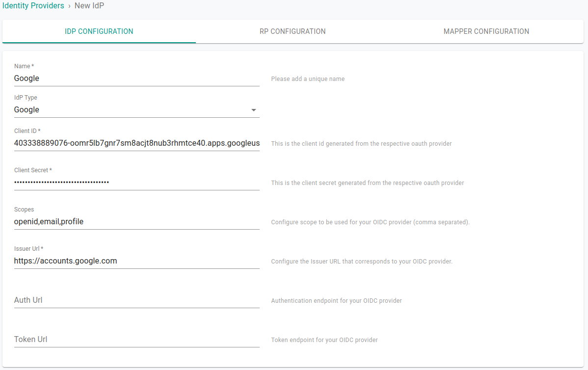
Task: Focus the empty Auth Url field
Action: 136,300
